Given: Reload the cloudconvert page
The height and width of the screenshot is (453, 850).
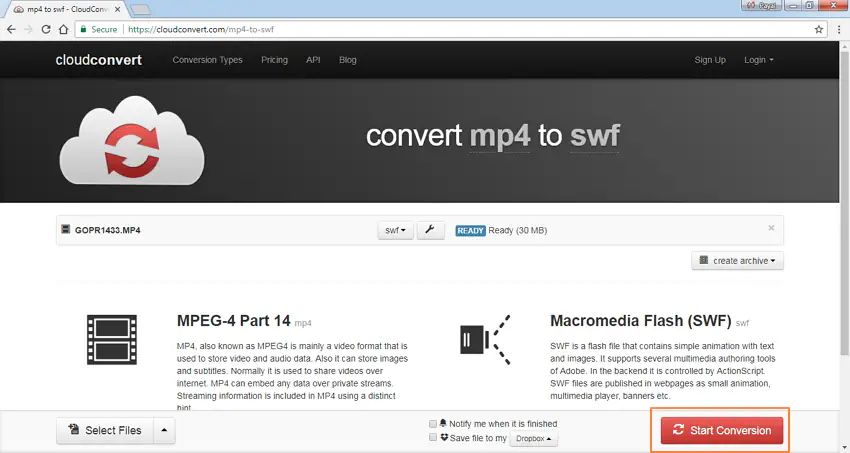Looking at the screenshot, I should tap(46, 29).
